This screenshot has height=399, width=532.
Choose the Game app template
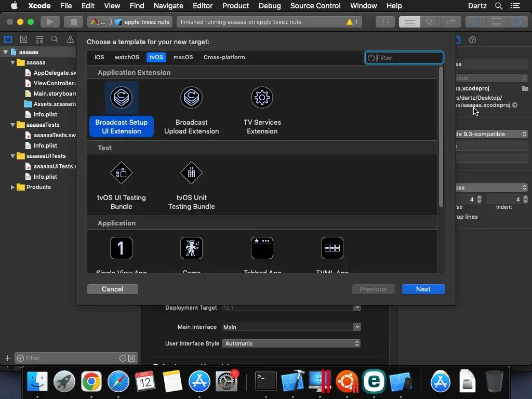click(x=191, y=255)
